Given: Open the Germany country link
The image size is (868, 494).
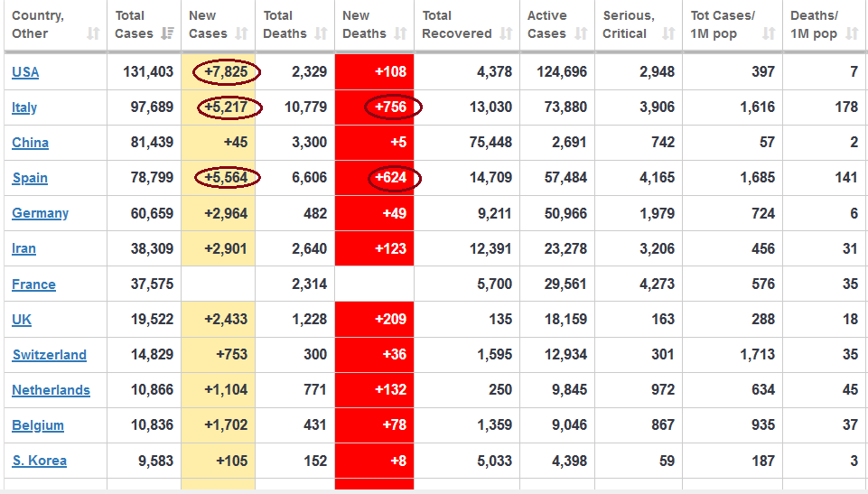Looking at the screenshot, I should point(41,213).
